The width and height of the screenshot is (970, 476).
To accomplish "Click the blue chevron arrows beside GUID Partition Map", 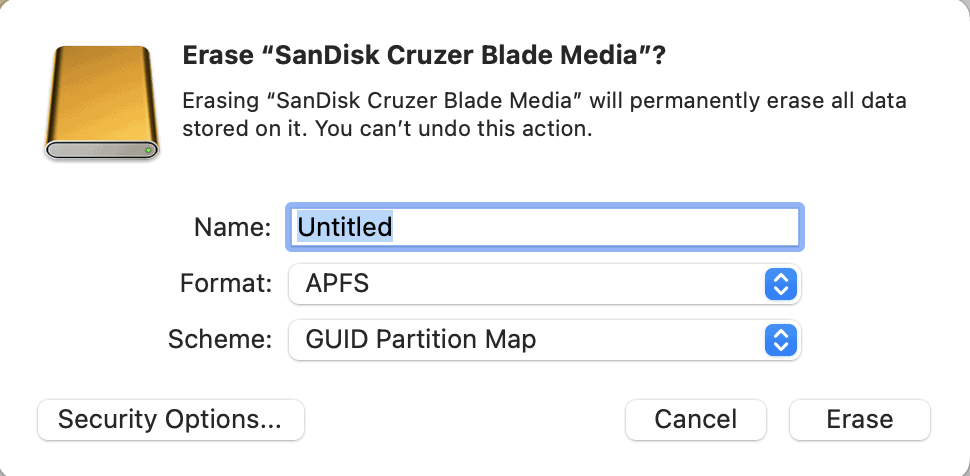I will pos(779,340).
